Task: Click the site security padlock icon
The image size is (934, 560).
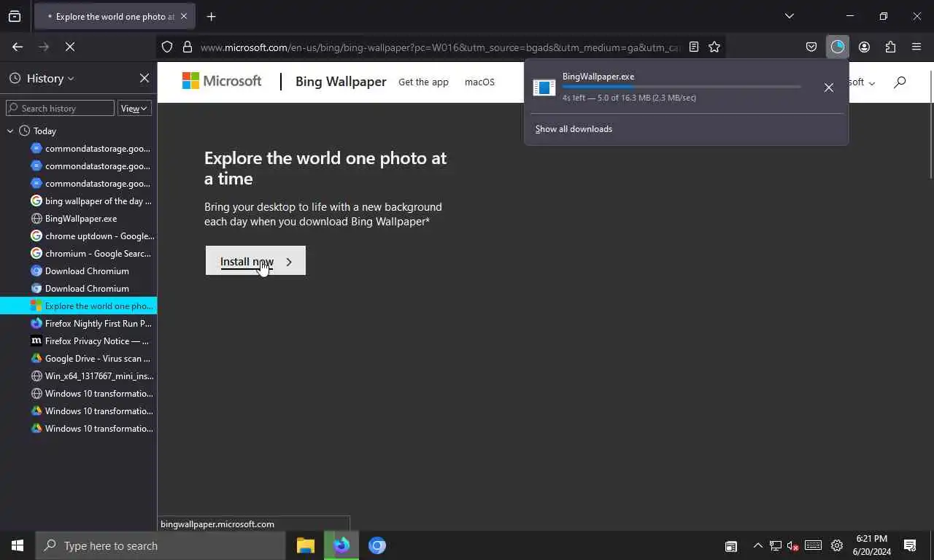Action: pos(188,47)
